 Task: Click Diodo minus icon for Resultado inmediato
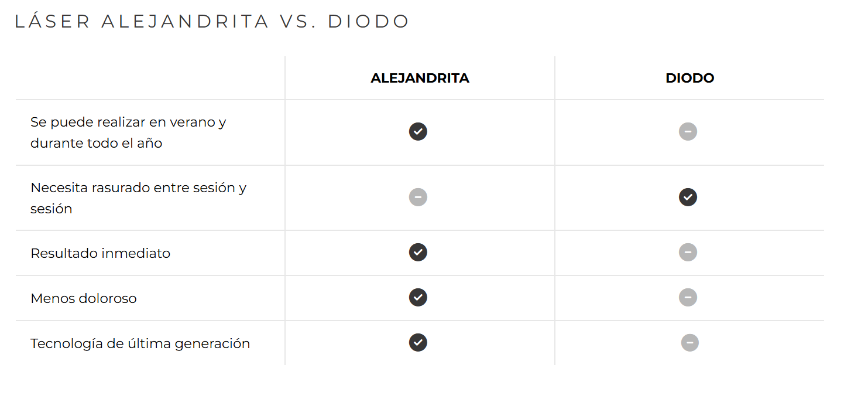(688, 253)
